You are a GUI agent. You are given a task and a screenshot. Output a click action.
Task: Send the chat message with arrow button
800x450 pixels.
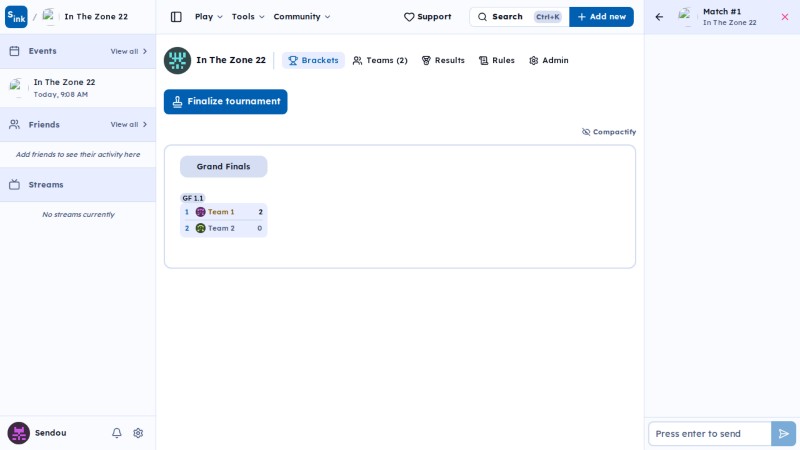(784, 434)
